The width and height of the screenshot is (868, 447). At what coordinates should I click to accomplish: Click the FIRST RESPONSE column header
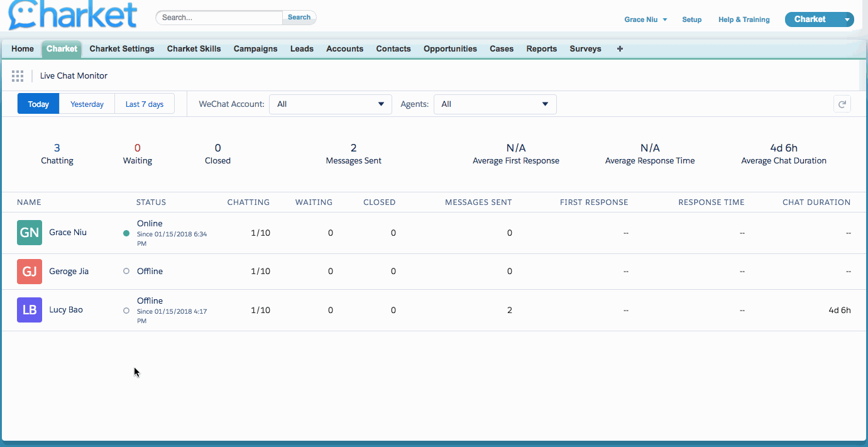[x=594, y=202]
